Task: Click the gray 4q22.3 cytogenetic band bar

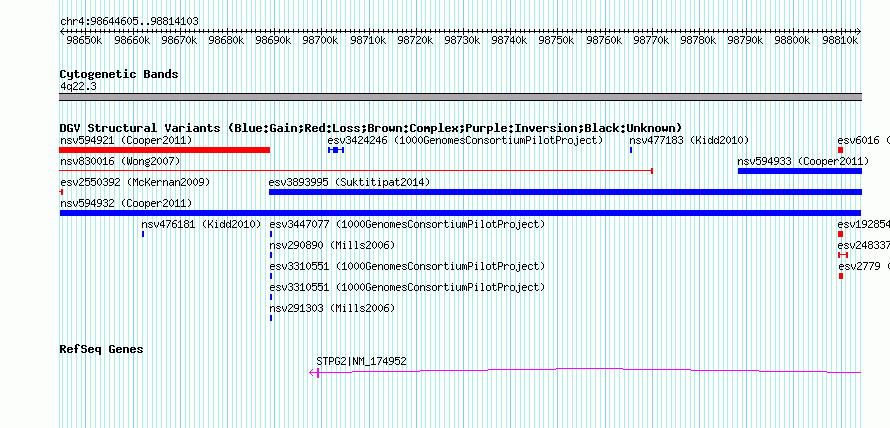Action: point(460,97)
